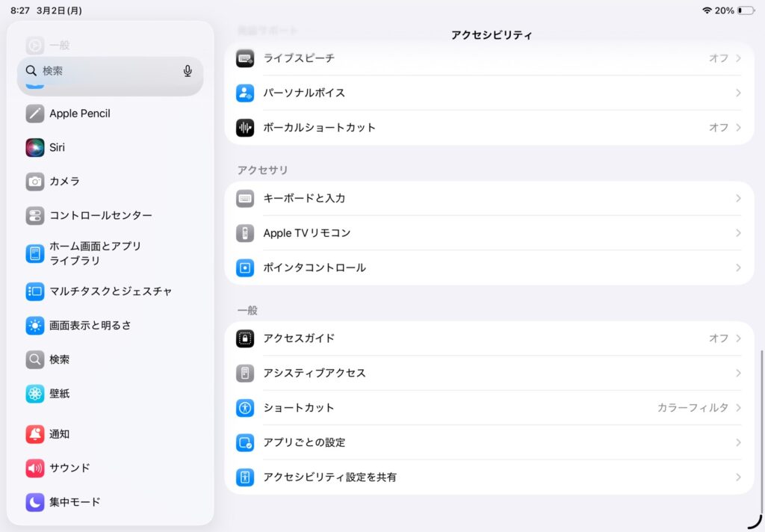Open キーボードと入力 row chevron
This screenshot has width=765, height=532.
737,199
